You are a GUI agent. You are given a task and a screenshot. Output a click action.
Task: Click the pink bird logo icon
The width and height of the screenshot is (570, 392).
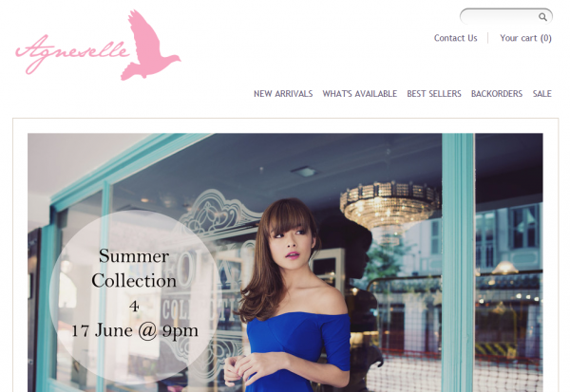click(x=150, y=45)
